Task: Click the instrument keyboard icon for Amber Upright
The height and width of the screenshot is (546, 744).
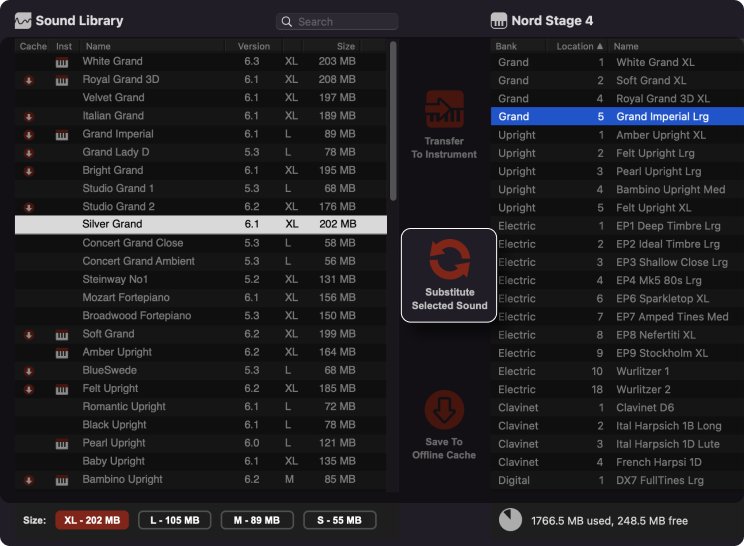Action: coord(62,353)
